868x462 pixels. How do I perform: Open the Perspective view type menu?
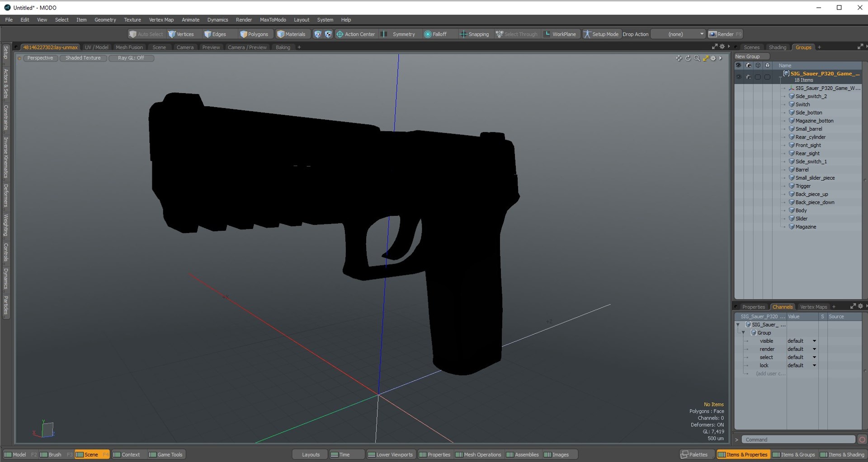click(40, 58)
